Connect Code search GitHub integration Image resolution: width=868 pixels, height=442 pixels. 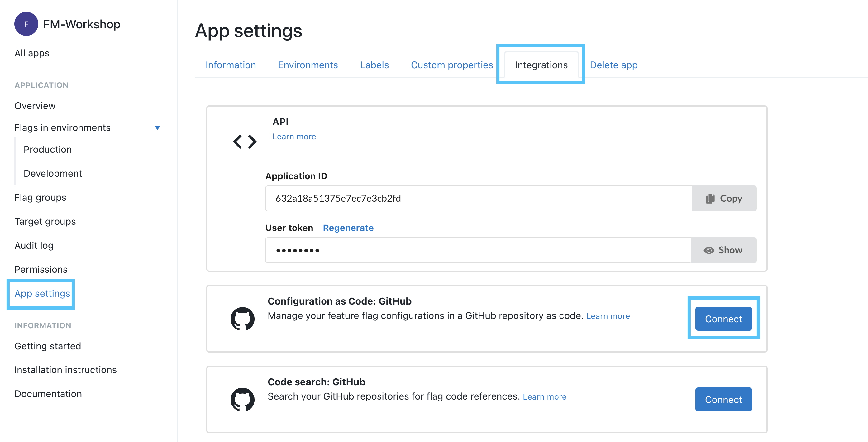(724, 399)
